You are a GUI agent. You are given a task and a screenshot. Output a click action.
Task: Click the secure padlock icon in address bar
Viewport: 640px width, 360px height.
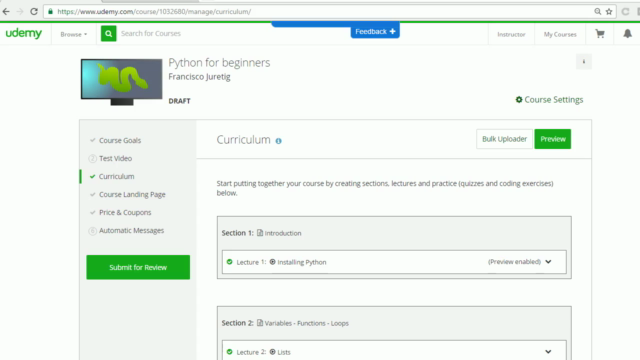50,11
